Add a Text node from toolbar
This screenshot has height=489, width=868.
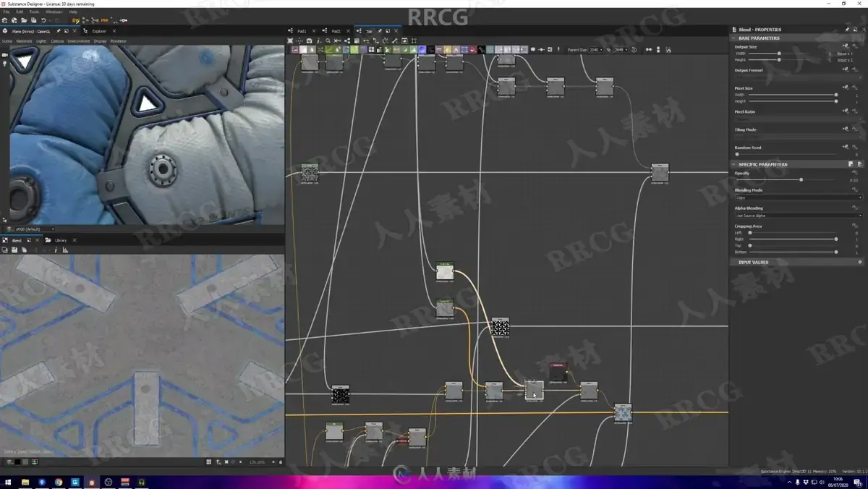tap(456, 49)
